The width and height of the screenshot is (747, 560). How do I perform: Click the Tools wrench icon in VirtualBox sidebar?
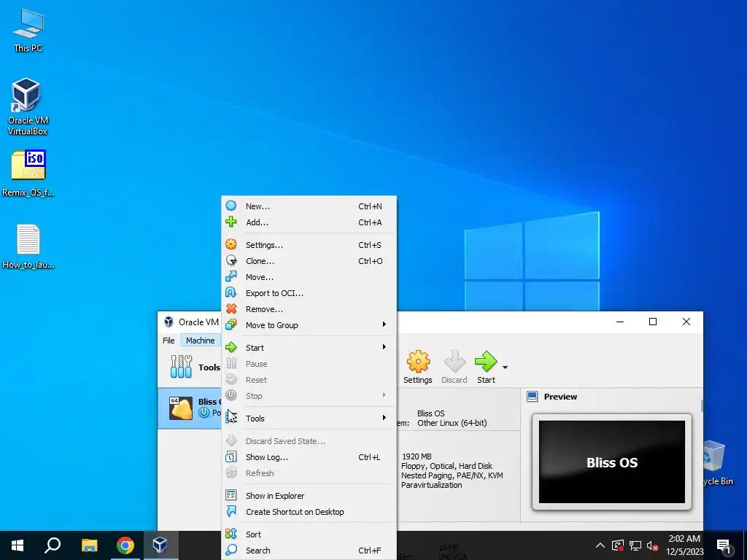tap(181, 367)
